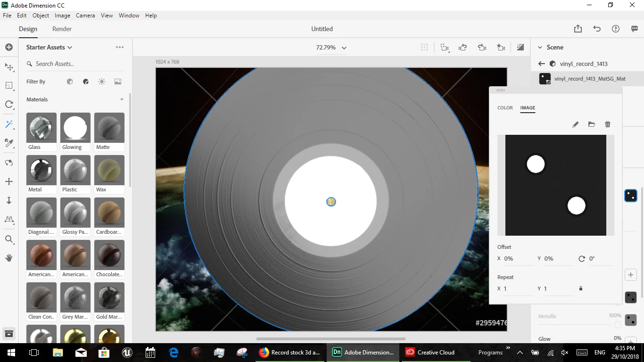Viewport: 644px width, 362px height.
Task: Open the Object menu
Action: coord(41,16)
